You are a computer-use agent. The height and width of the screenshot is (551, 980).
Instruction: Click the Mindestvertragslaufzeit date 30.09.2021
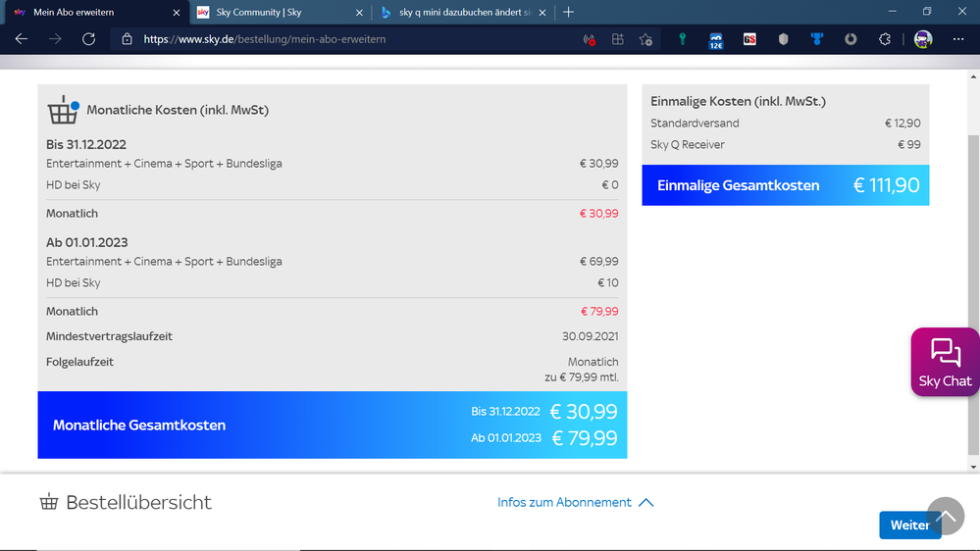pos(590,336)
